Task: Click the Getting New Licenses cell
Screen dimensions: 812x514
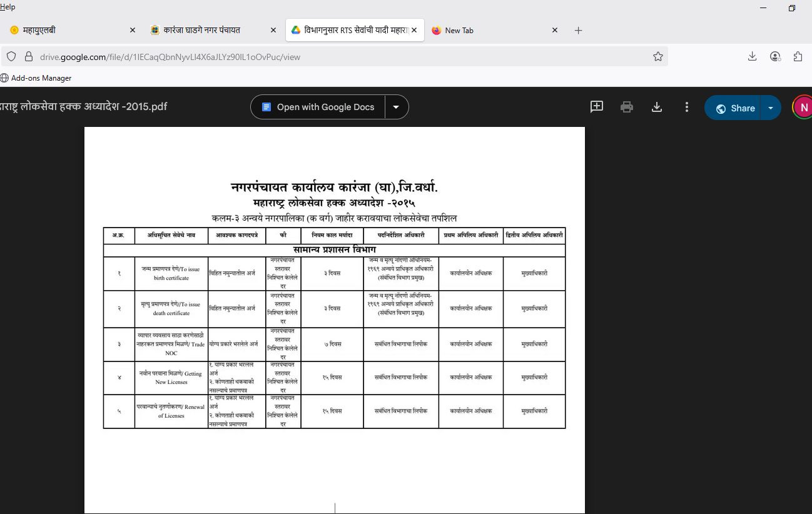Action: coord(171,378)
